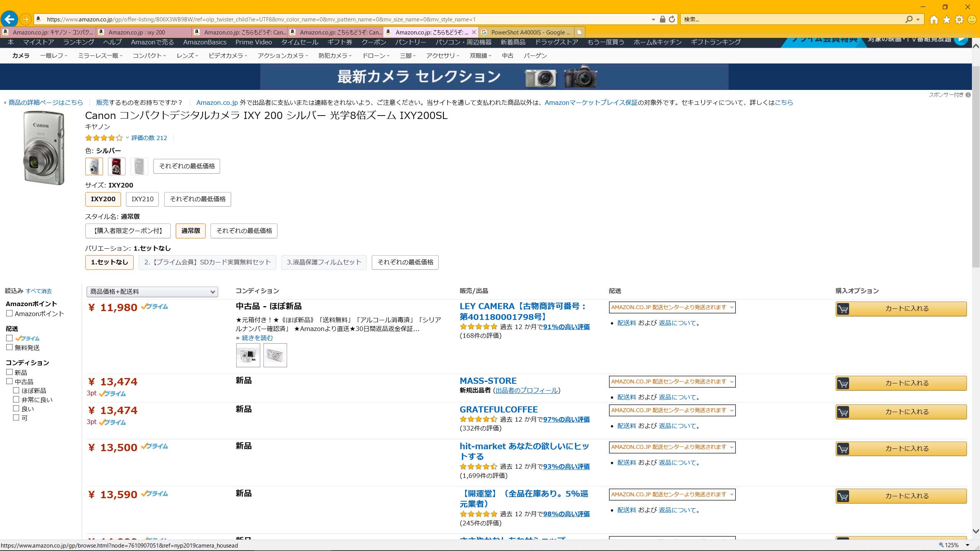Click the smiley feedback icon

tap(972, 20)
